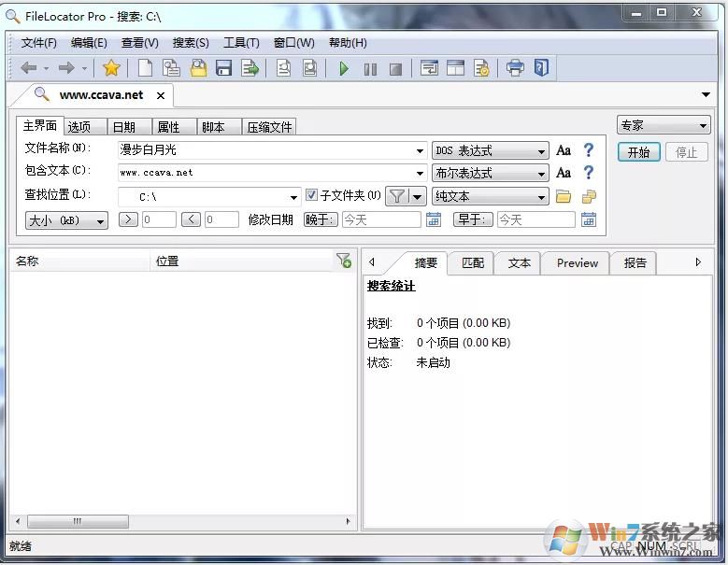Click the Print icon in toolbar
This screenshot has height=565, width=728.
pyautogui.click(x=515, y=68)
